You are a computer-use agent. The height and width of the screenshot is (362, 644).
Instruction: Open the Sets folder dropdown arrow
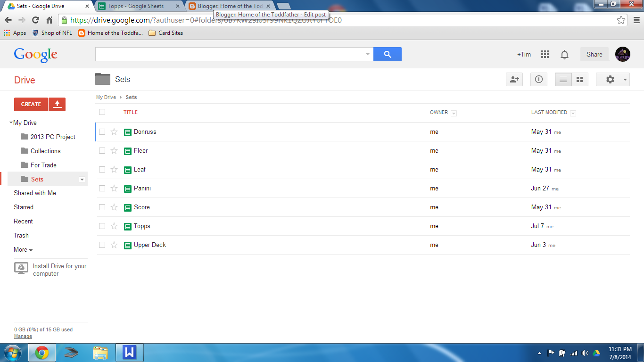coord(82,180)
